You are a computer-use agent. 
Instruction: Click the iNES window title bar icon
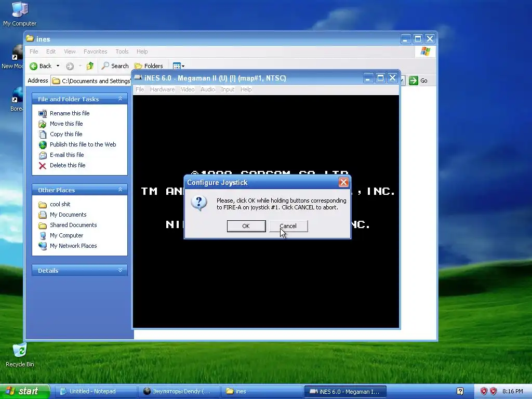coord(138,78)
